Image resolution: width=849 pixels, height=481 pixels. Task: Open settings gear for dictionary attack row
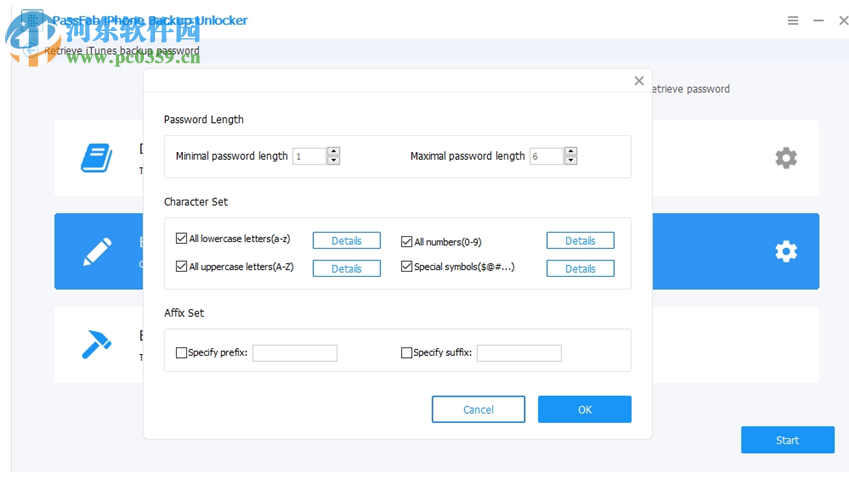coord(786,158)
